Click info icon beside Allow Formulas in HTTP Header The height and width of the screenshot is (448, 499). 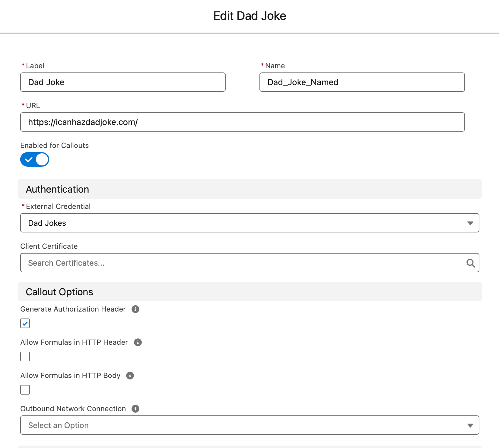click(x=138, y=342)
